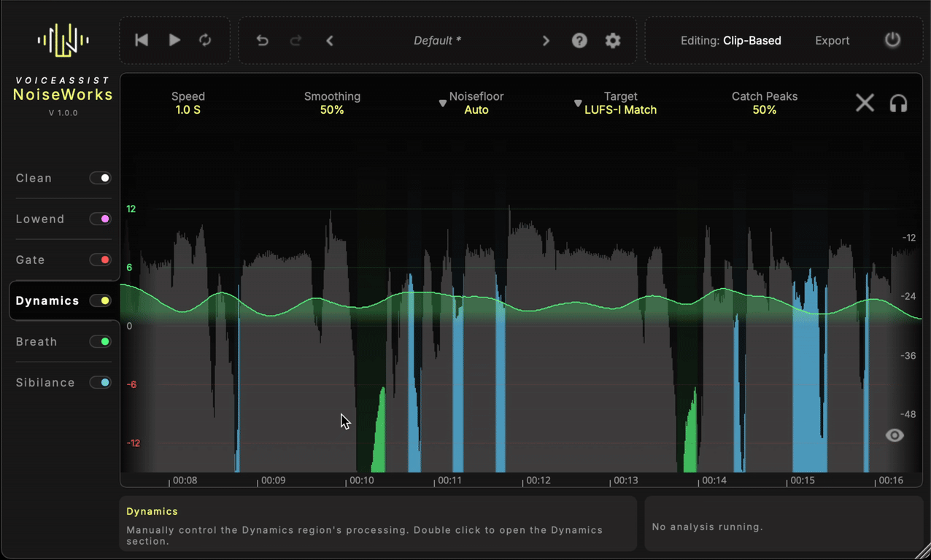Select the Gate section
The height and width of the screenshot is (560, 931).
point(30,260)
